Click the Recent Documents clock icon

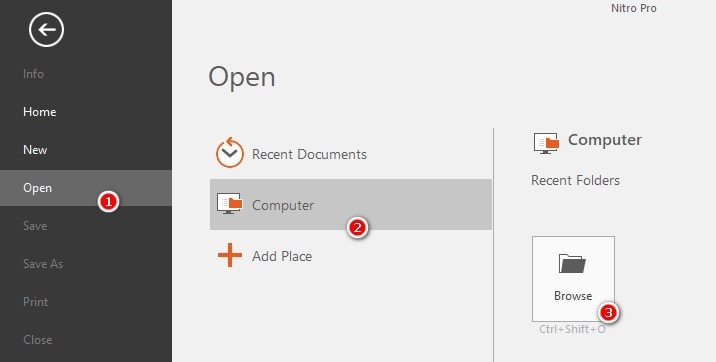click(x=229, y=152)
